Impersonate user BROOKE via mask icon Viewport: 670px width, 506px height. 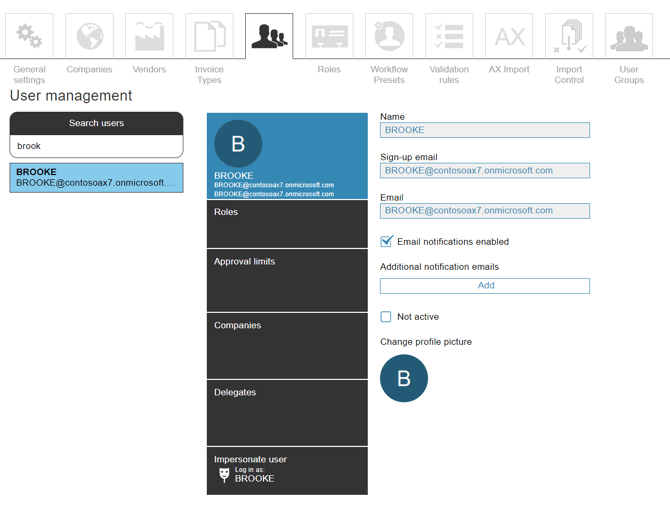pyautogui.click(x=224, y=474)
